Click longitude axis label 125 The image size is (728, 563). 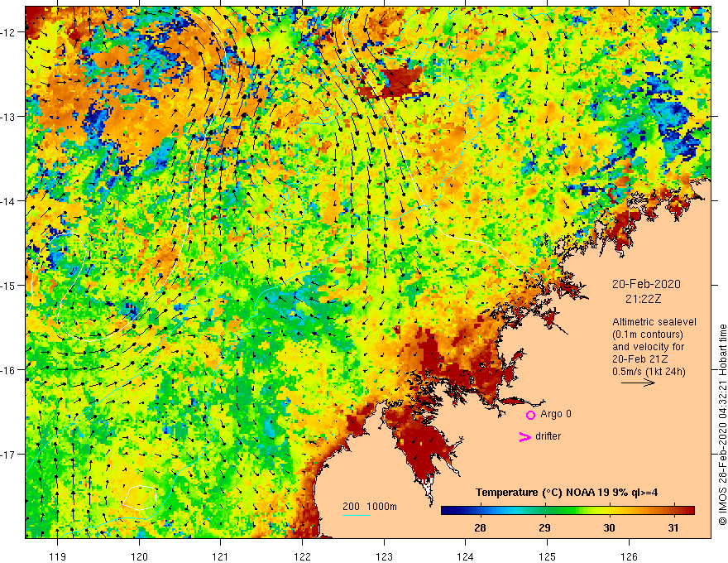pos(548,556)
